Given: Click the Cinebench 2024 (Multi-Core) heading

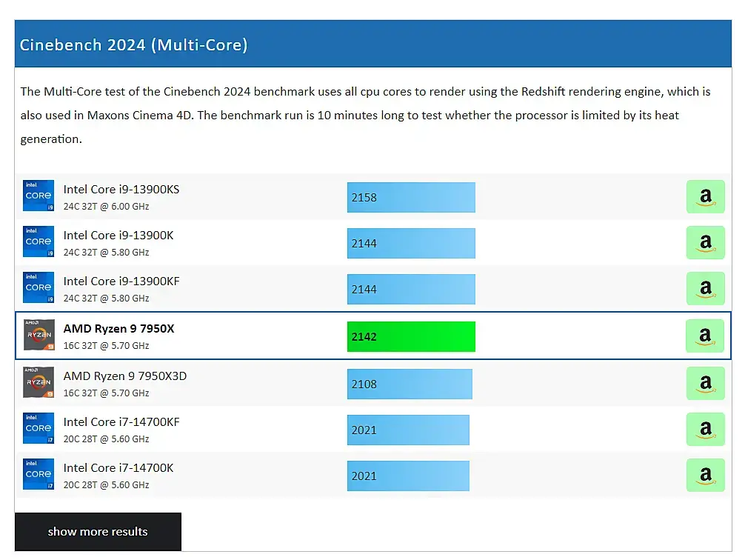Looking at the screenshot, I should pos(133,44).
